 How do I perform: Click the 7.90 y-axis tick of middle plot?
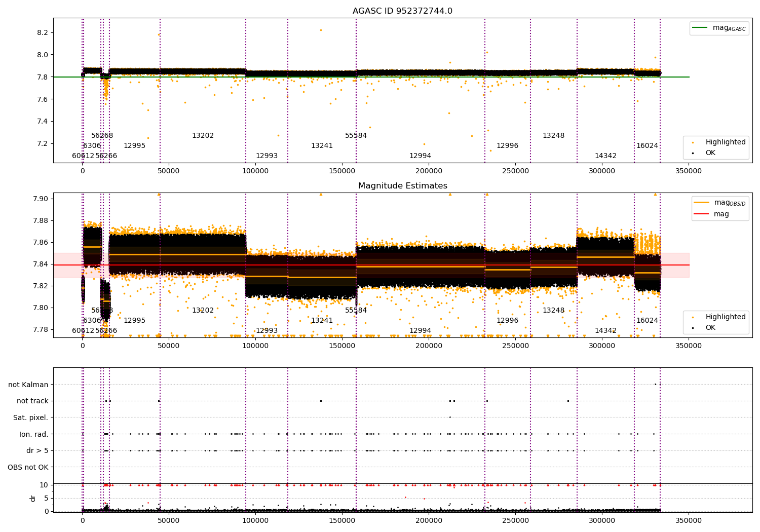tap(41, 199)
